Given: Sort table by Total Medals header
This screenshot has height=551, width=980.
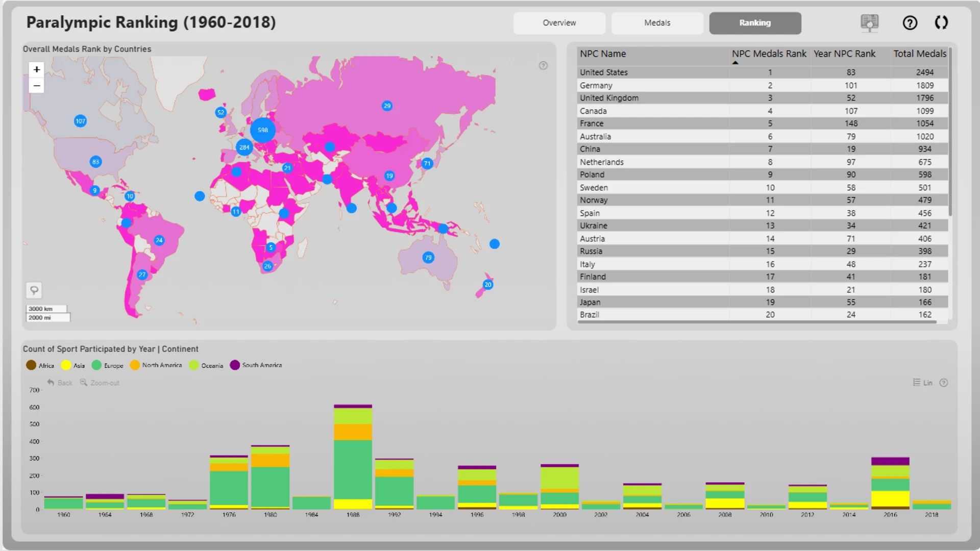Looking at the screenshot, I should click(x=920, y=54).
